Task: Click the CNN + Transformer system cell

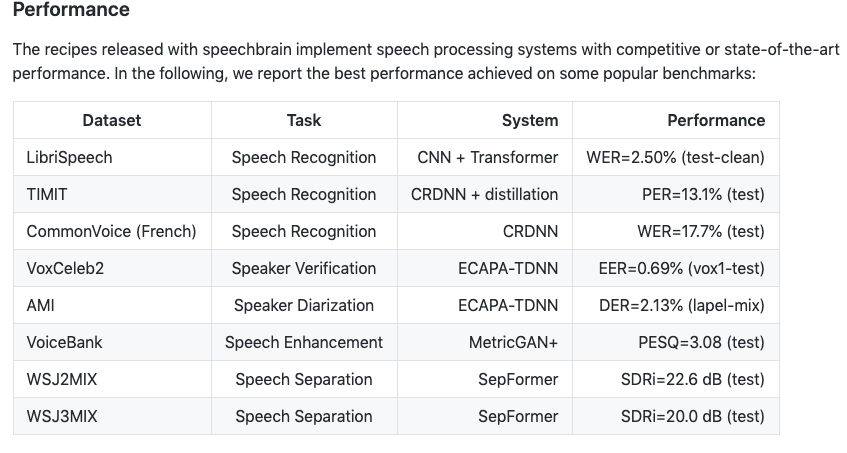Action: [487, 157]
